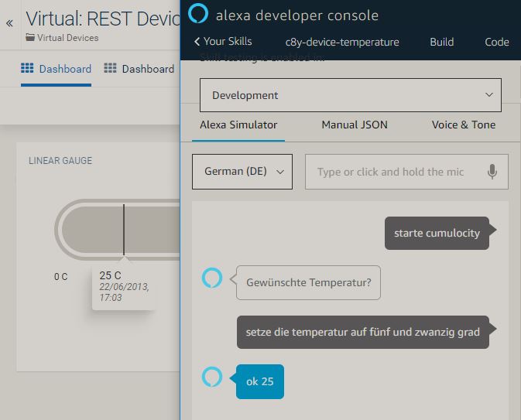
Task: Click the linear gauge marker line
Action: coord(123,230)
